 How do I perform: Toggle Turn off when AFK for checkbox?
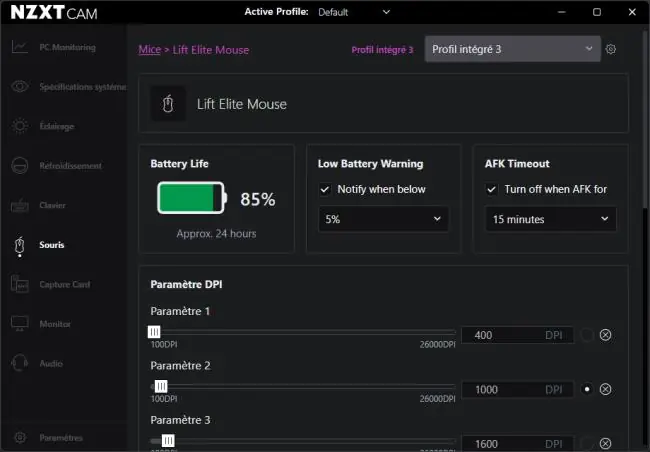pyautogui.click(x=492, y=190)
